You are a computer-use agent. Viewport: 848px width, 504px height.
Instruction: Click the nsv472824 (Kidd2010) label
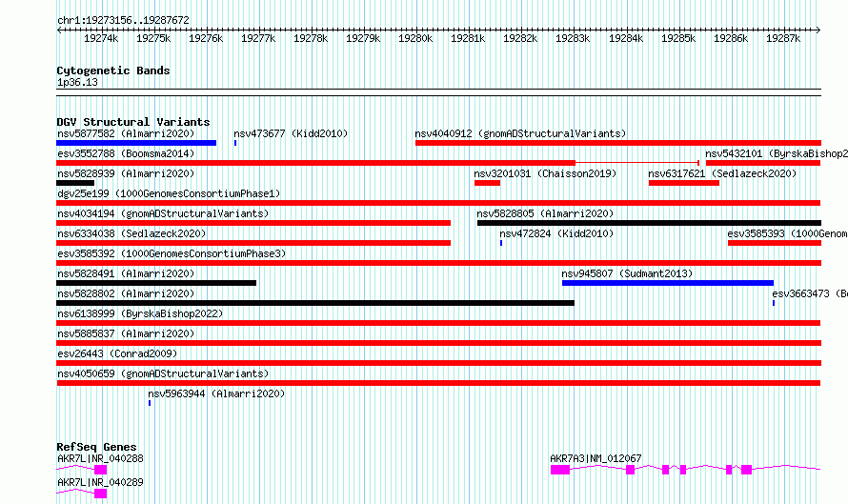tap(556, 233)
